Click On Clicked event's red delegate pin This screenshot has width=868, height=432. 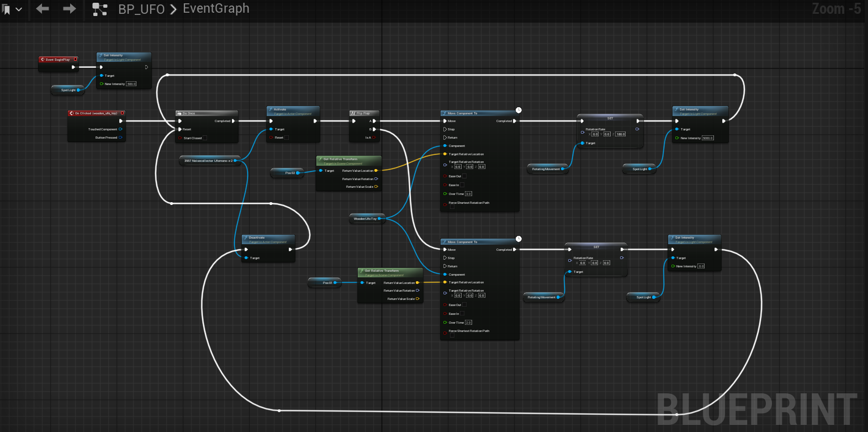coord(122,113)
